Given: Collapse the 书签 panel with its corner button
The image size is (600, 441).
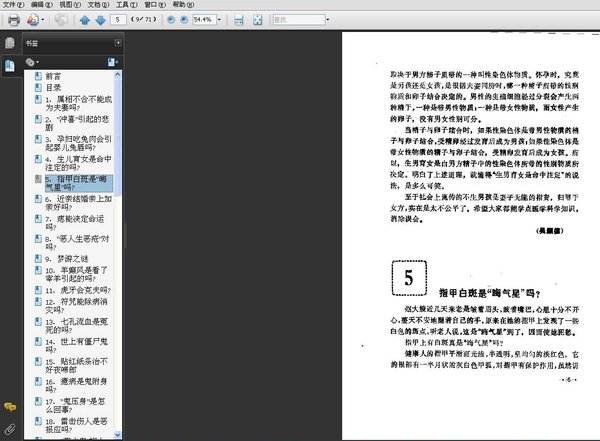Looking at the screenshot, I should point(118,43).
